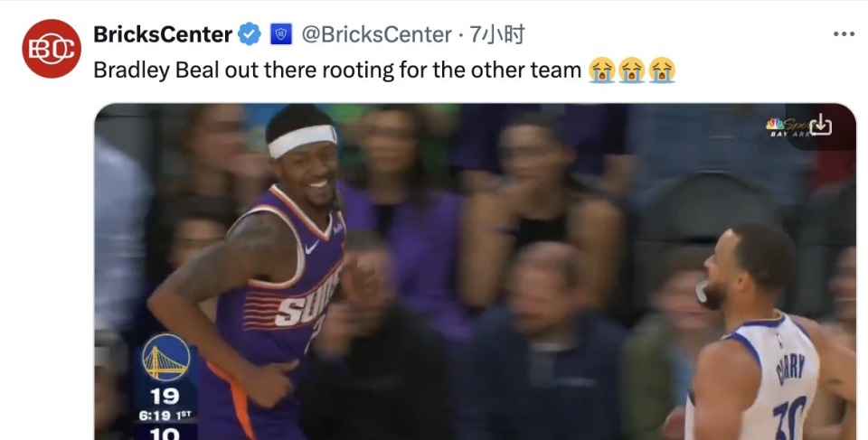Click the tweet text about Bradley Beal
Viewport: 868px width, 440px height.
(x=337, y=70)
